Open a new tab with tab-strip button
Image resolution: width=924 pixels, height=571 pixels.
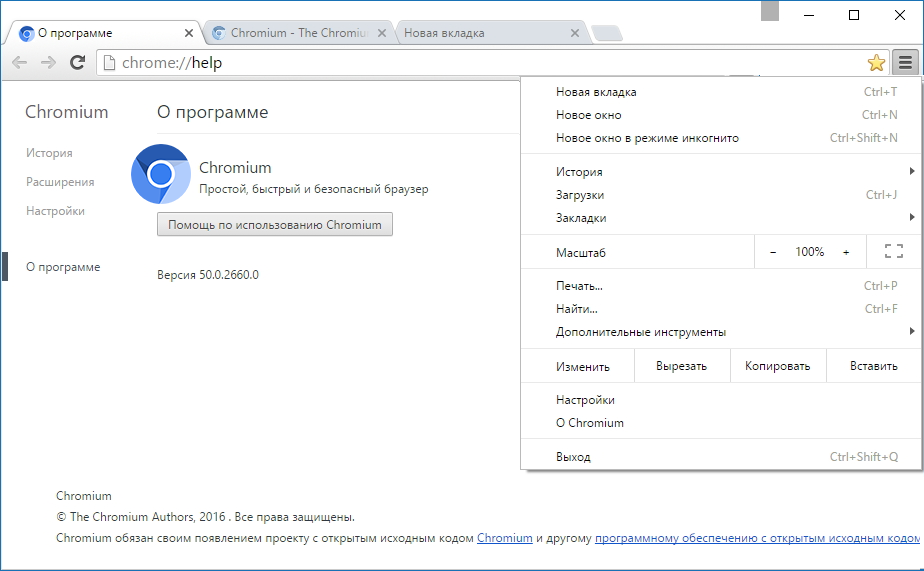[x=606, y=33]
